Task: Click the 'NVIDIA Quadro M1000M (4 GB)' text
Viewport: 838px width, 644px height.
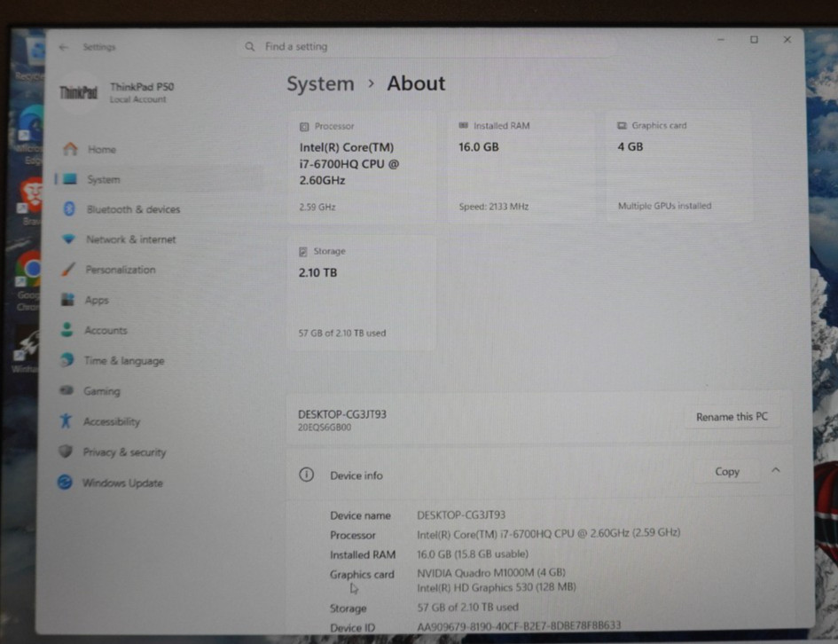Action: (491, 572)
